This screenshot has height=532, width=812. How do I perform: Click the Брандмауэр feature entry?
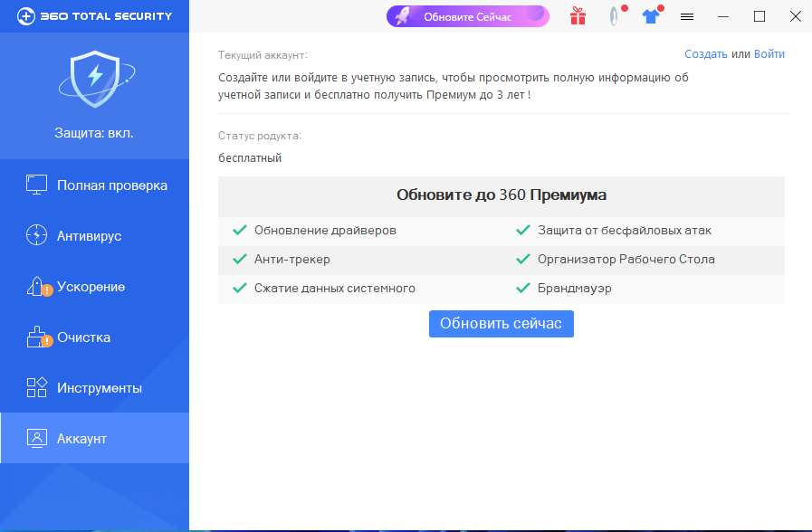tap(574, 289)
